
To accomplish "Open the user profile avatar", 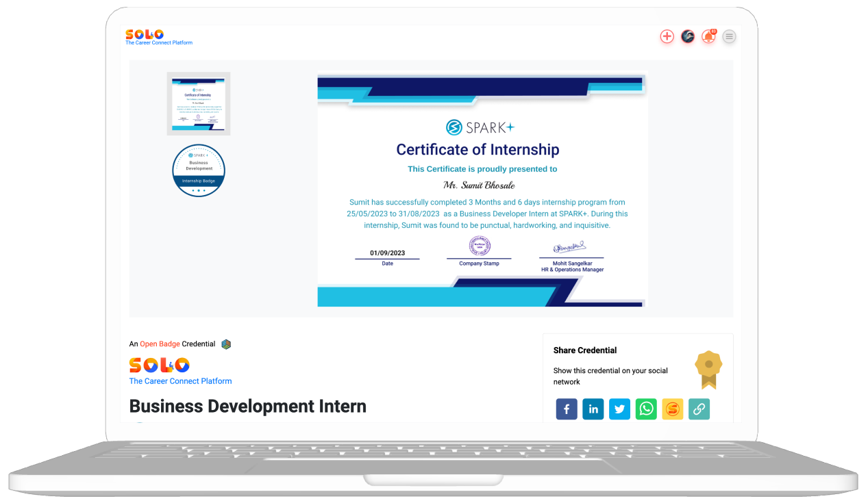I will (688, 36).
